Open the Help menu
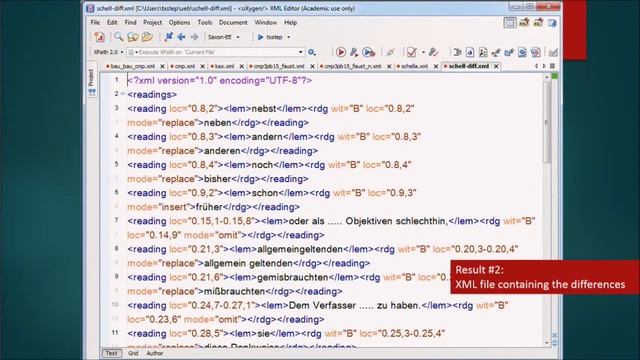 pyautogui.click(x=290, y=22)
